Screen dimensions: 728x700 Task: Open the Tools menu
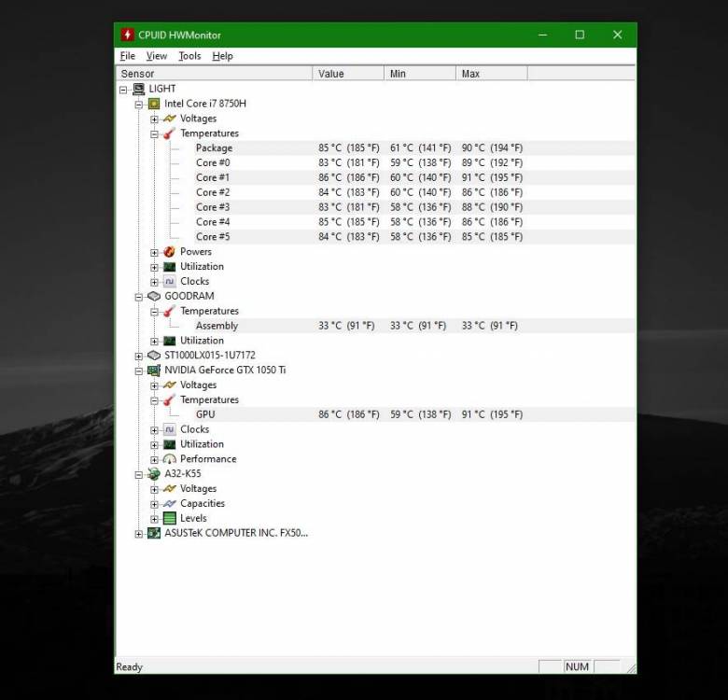click(x=189, y=56)
